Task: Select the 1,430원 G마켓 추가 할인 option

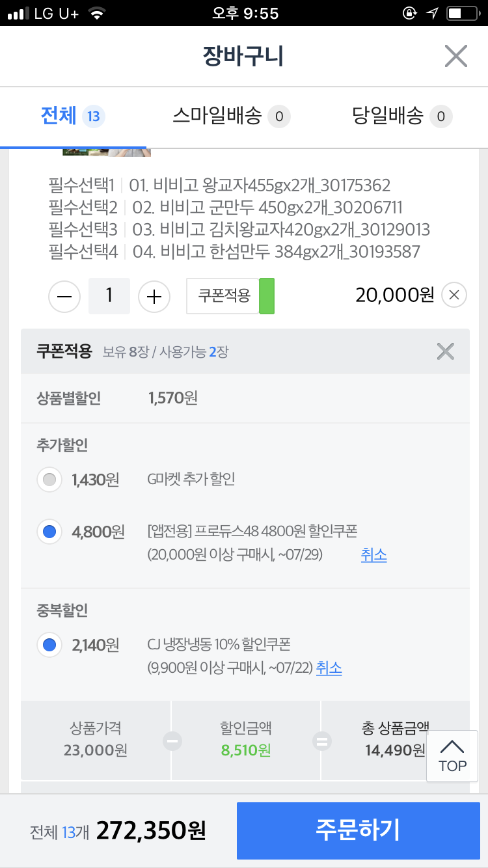Action: pyautogui.click(x=49, y=480)
